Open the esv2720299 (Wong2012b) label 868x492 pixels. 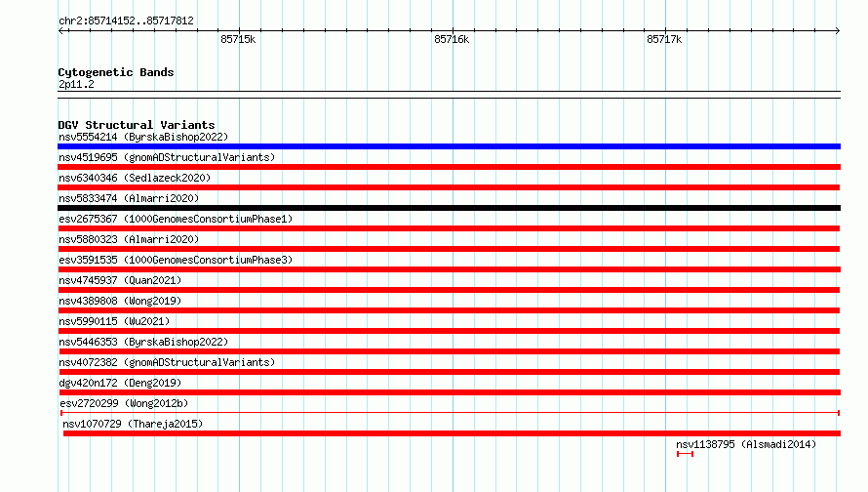tap(124, 403)
